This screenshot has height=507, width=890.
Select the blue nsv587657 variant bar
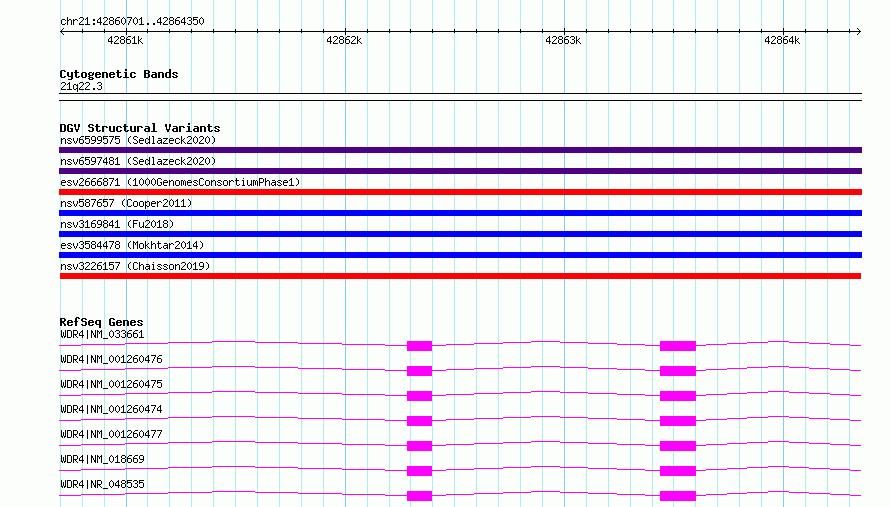click(460, 213)
